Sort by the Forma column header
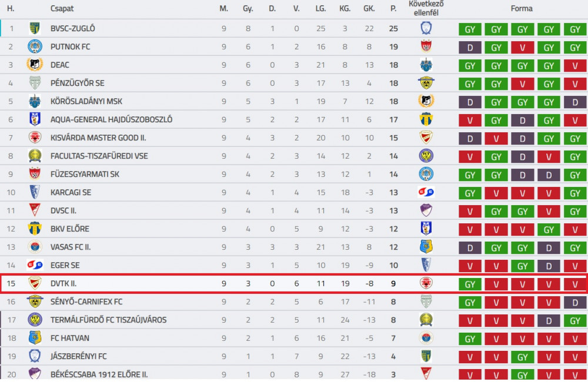The width and height of the screenshot is (588, 382). [x=521, y=8]
